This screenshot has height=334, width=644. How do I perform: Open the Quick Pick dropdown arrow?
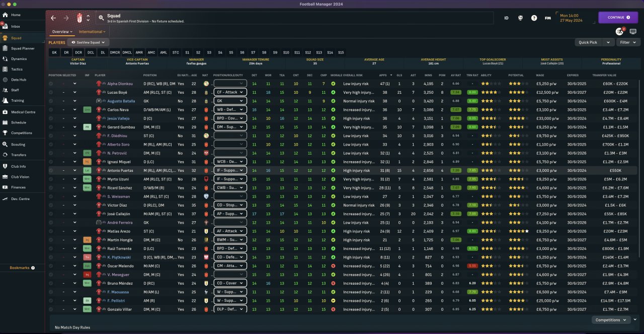click(608, 42)
